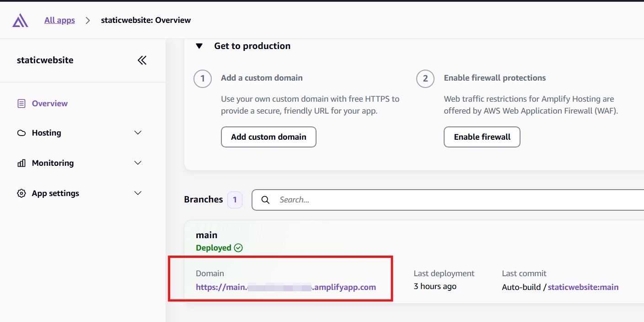Click the search magnifier icon
This screenshot has height=322, width=644.
coord(265,200)
